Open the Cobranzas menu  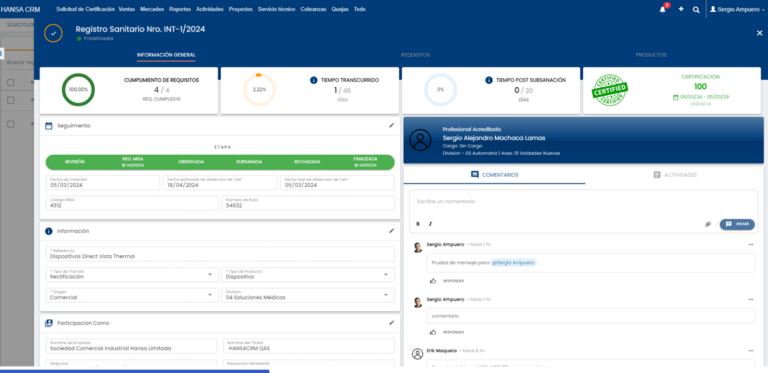pos(313,9)
